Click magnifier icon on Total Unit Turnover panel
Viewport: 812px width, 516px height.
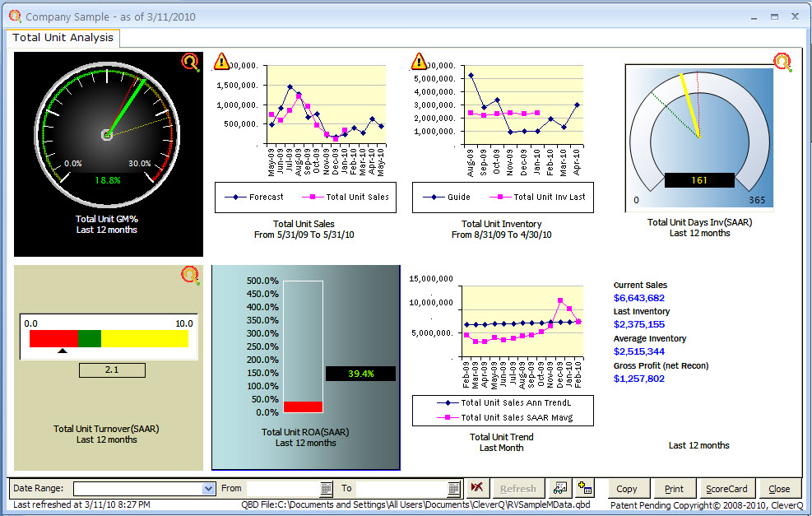click(x=190, y=276)
